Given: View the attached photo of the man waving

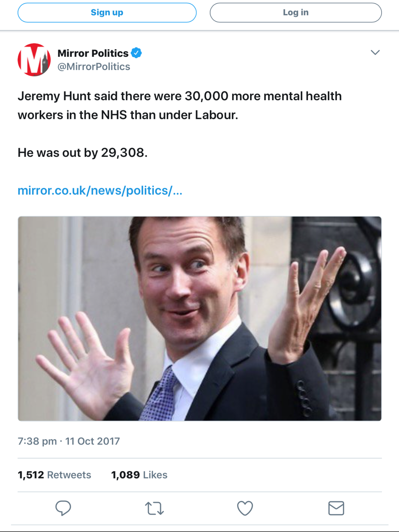Looking at the screenshot, I should coord(199,318).
